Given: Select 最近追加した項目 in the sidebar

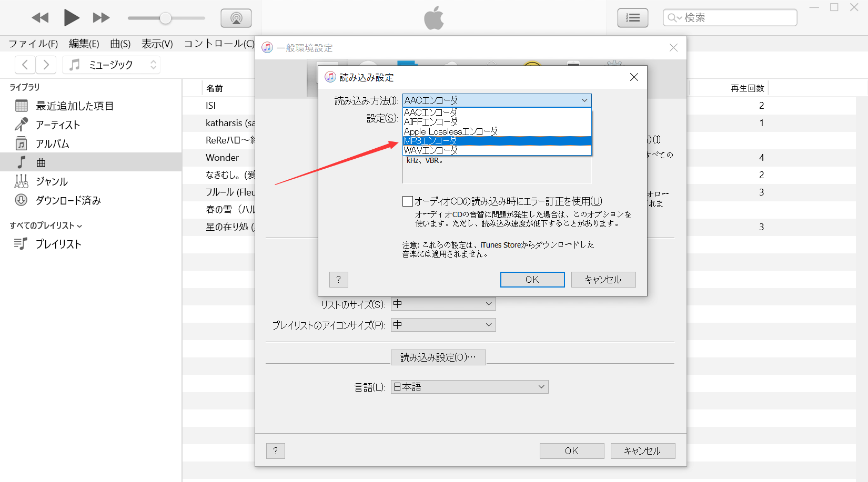Looking at the screenshot, I should [x=91, y=106].
